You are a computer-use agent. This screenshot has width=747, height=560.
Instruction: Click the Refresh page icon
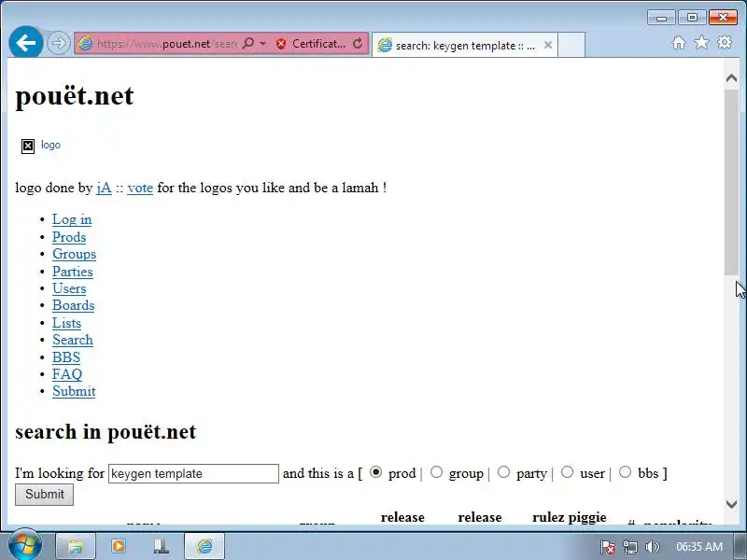click(x=358, y=44)
